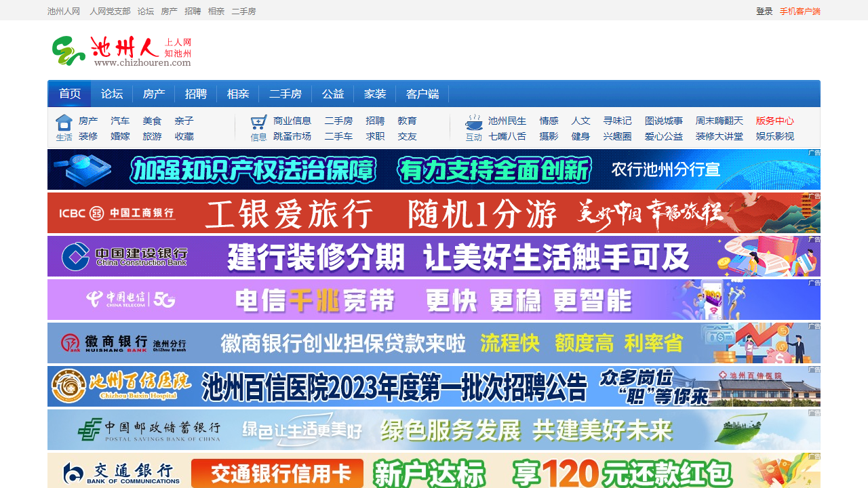The width and height of the screenshot is (868, 488).
Task: Open the 摄影 link
Action: [x=549, y=136]
